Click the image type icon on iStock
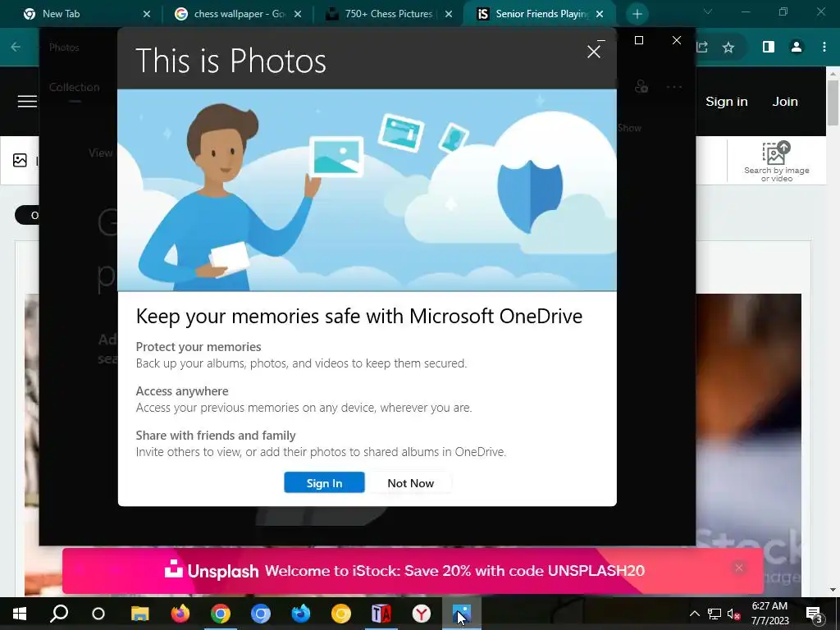Viewport: 840px width, 630px height. click(x=20, y=160)
